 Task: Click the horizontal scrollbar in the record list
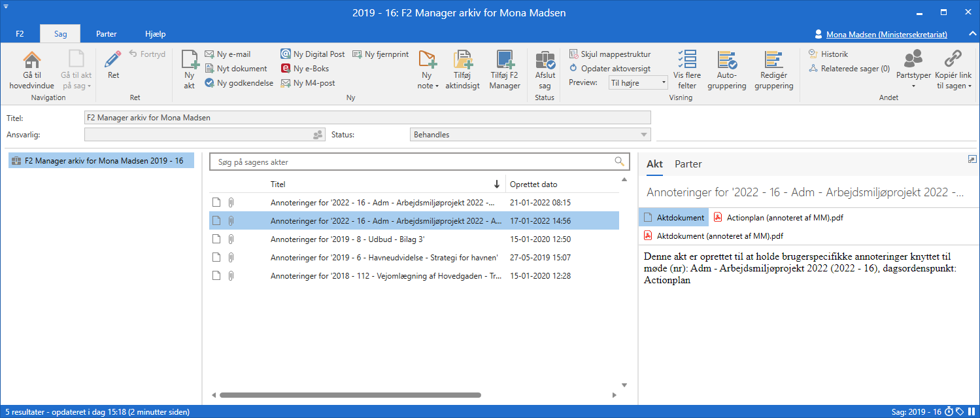(350, 395)
